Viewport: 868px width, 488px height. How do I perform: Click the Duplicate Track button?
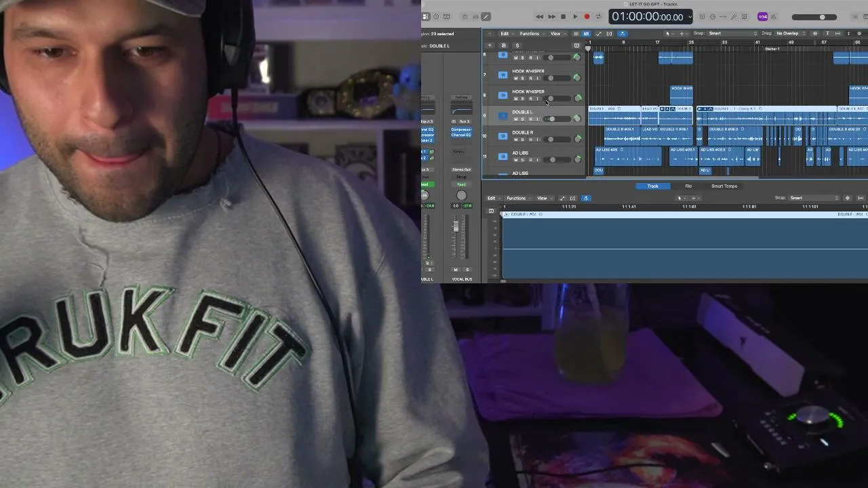click(x=503, y=45)
